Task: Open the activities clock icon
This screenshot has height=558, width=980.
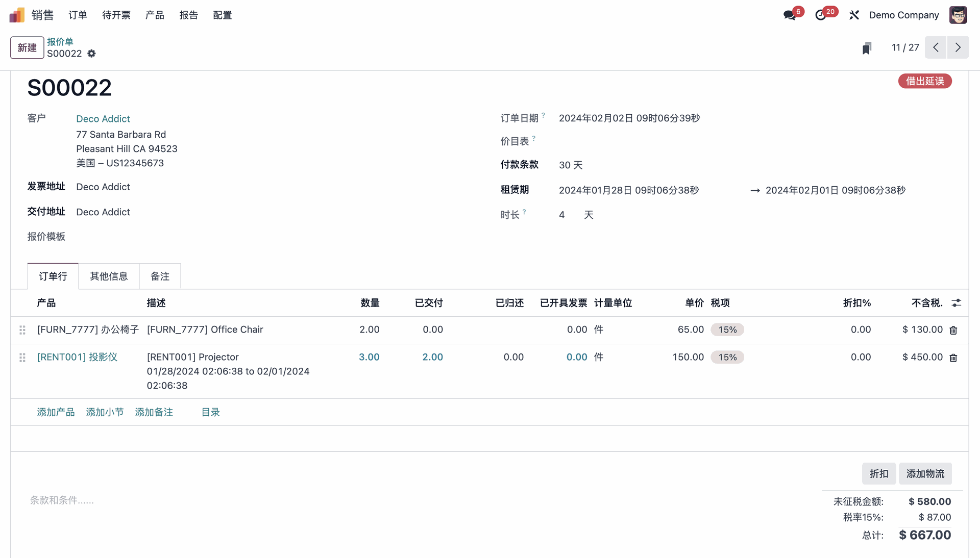Action: tap(821, 15)
